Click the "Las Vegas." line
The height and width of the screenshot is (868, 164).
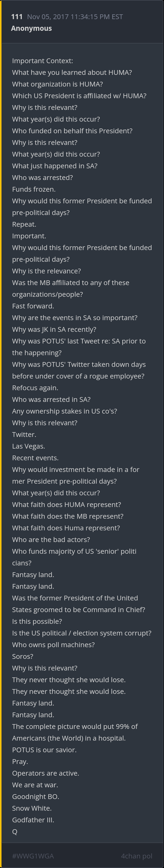click(28, 446)
